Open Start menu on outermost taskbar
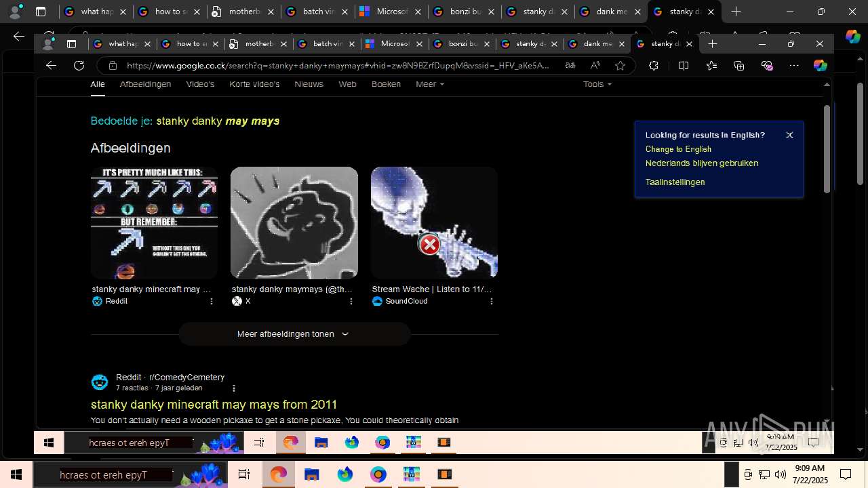 pos(16,474)
